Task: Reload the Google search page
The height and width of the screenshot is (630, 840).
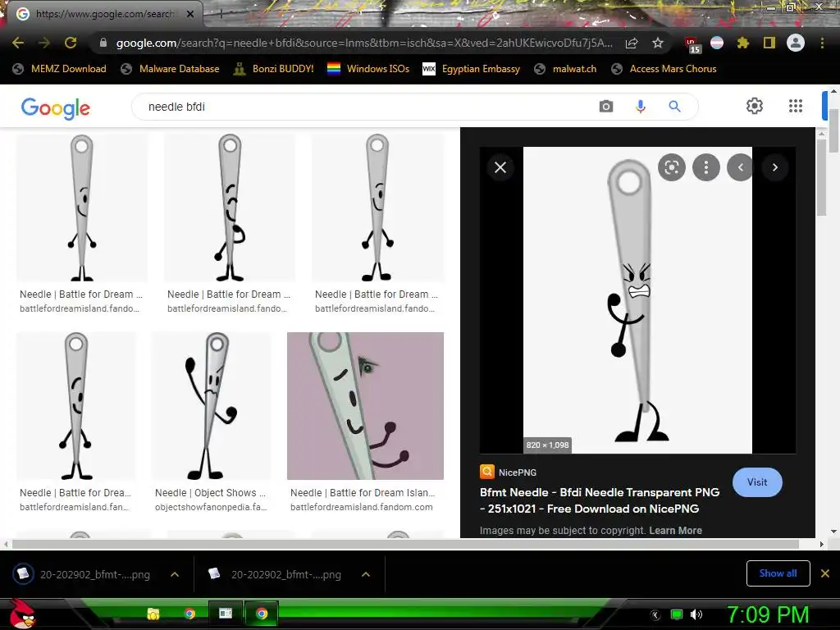Action: 71,43
